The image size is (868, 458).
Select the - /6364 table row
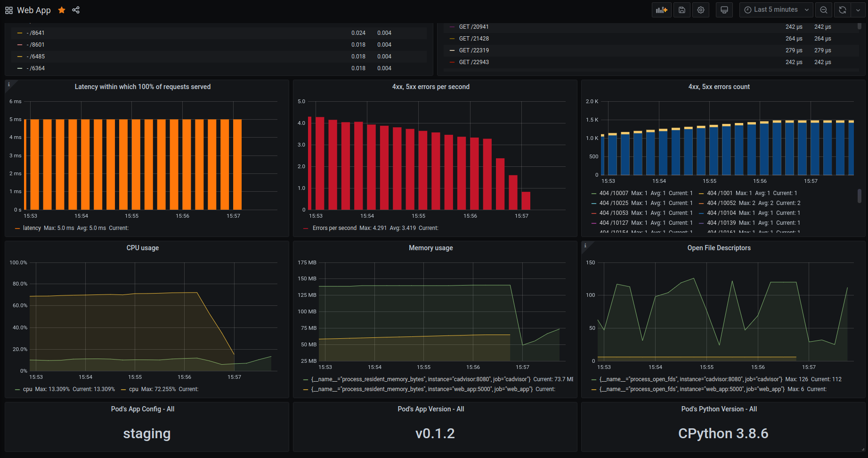[x=219, y=68]
